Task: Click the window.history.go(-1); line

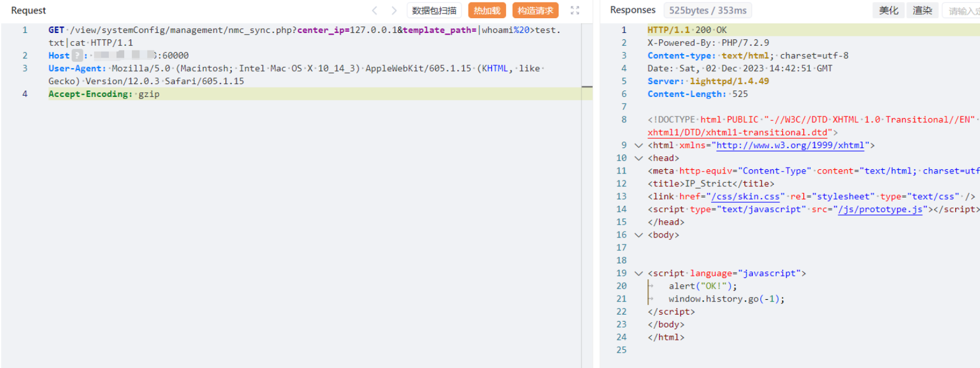Action: [727, 299]
